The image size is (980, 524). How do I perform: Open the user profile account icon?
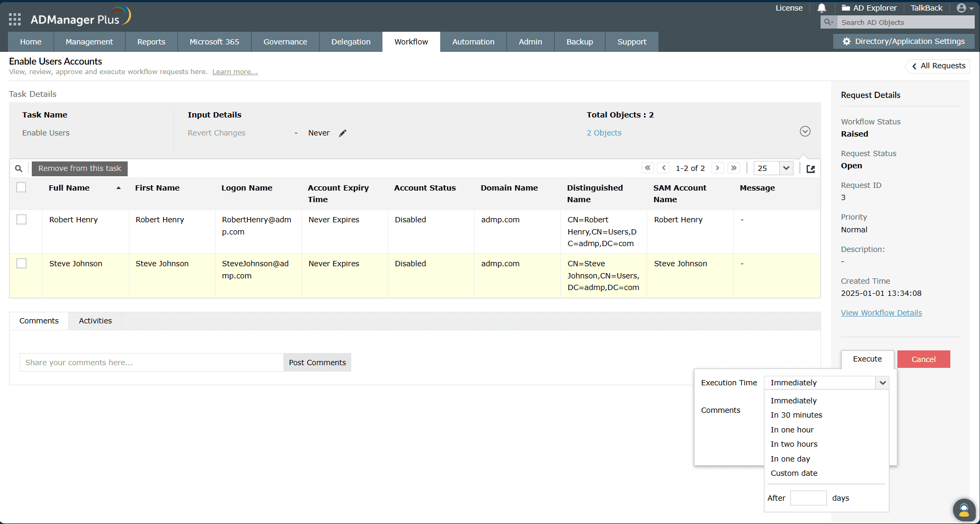point(965,8)
